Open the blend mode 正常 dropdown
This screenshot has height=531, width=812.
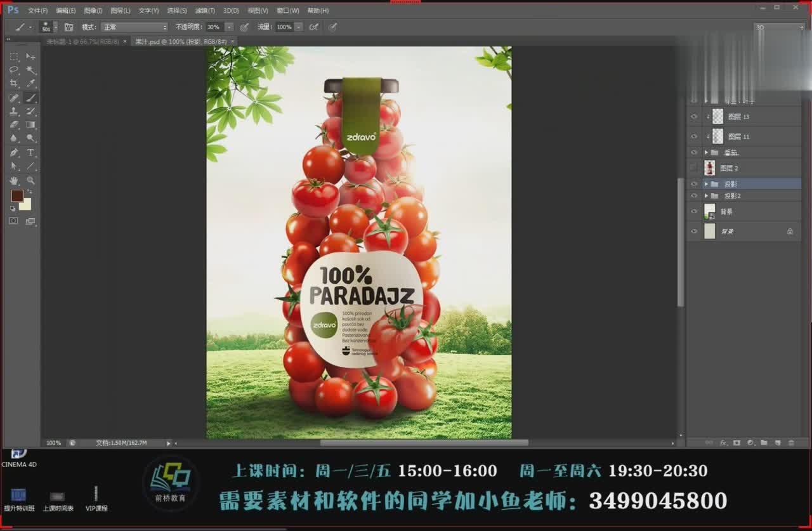pos(134,27)
